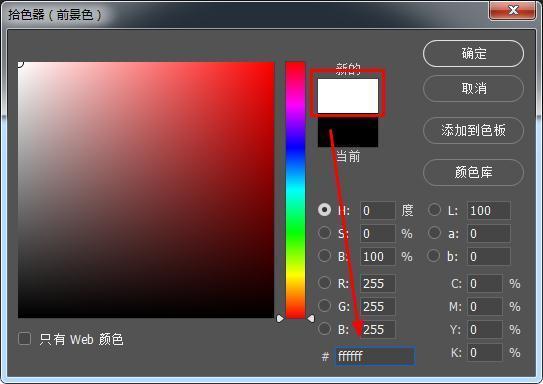Click the K black percentage field
This screenshot has width=543, height=384.
point(485,352)
